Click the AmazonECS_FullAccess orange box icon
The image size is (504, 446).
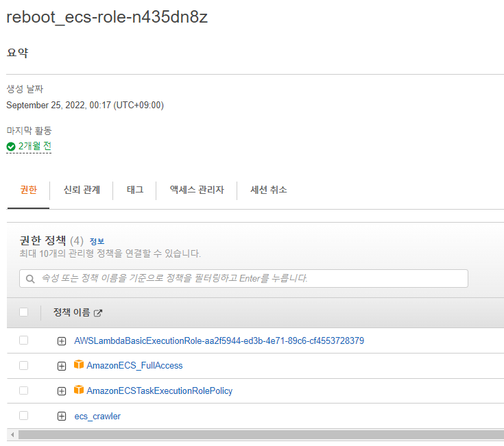tap(79, 365)
